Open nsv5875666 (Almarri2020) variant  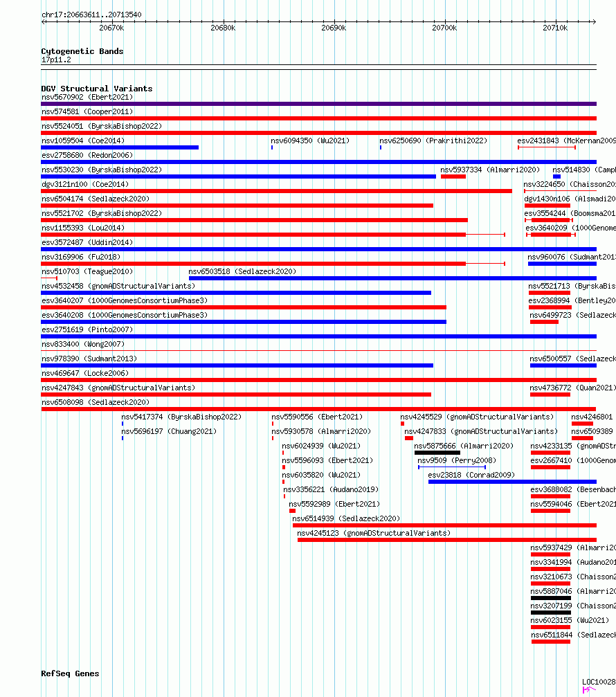[x=464, y=446]
